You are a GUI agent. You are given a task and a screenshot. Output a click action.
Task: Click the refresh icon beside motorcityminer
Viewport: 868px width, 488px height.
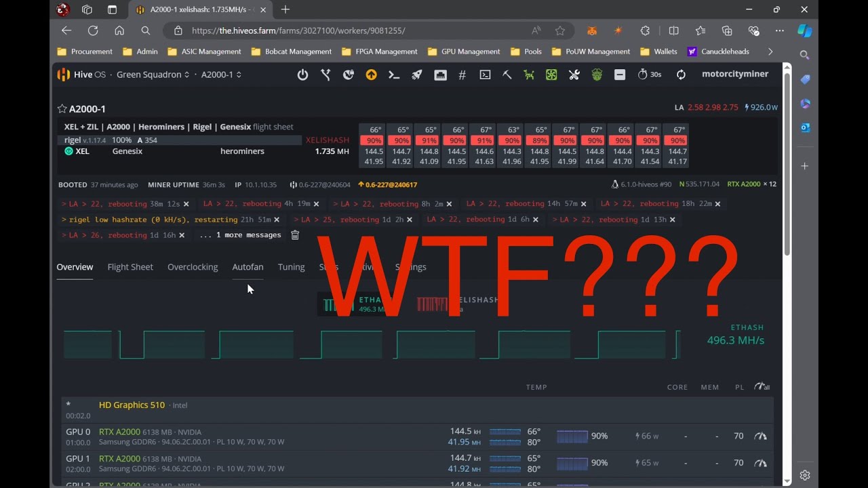coord(681,75)
